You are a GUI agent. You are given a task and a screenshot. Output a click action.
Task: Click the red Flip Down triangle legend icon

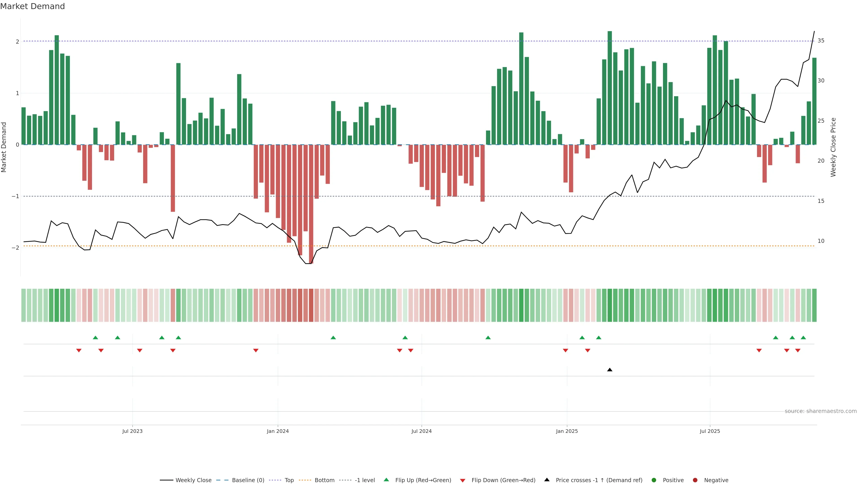pos(463,480)
